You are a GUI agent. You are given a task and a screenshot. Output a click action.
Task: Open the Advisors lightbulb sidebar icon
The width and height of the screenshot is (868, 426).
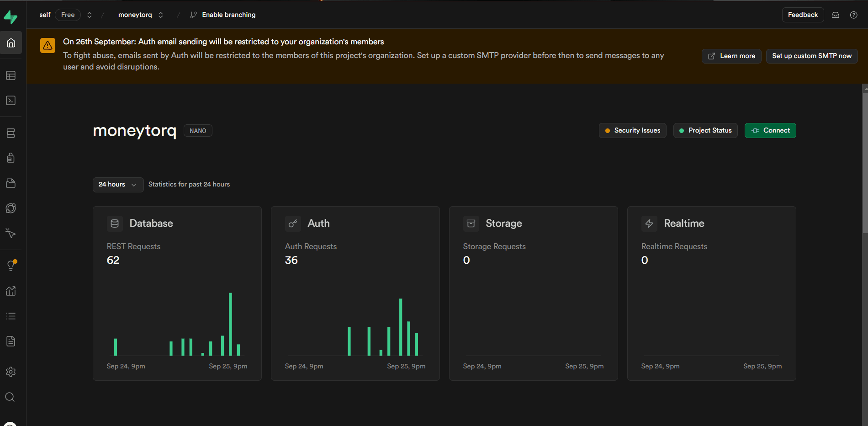coord(11,266)
